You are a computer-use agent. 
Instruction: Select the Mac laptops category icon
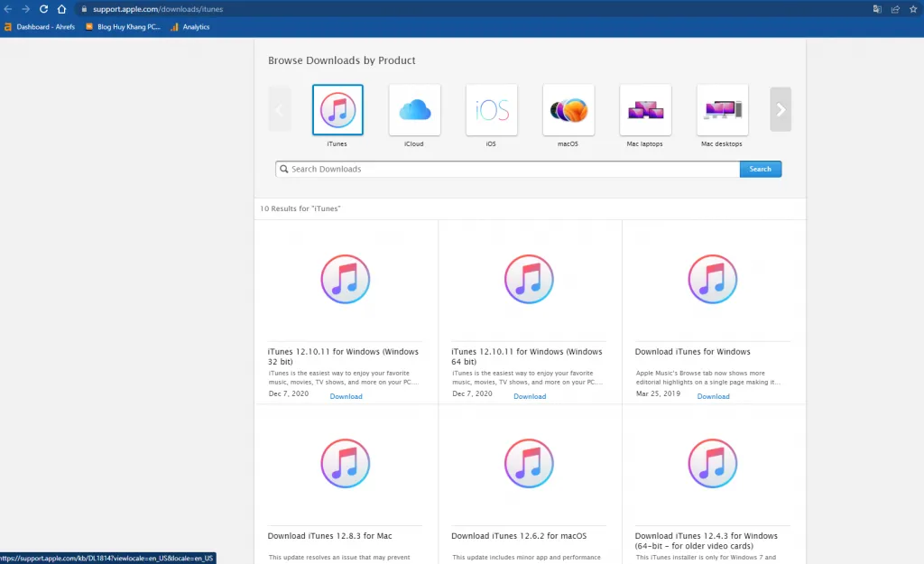(x=645, y=109)
